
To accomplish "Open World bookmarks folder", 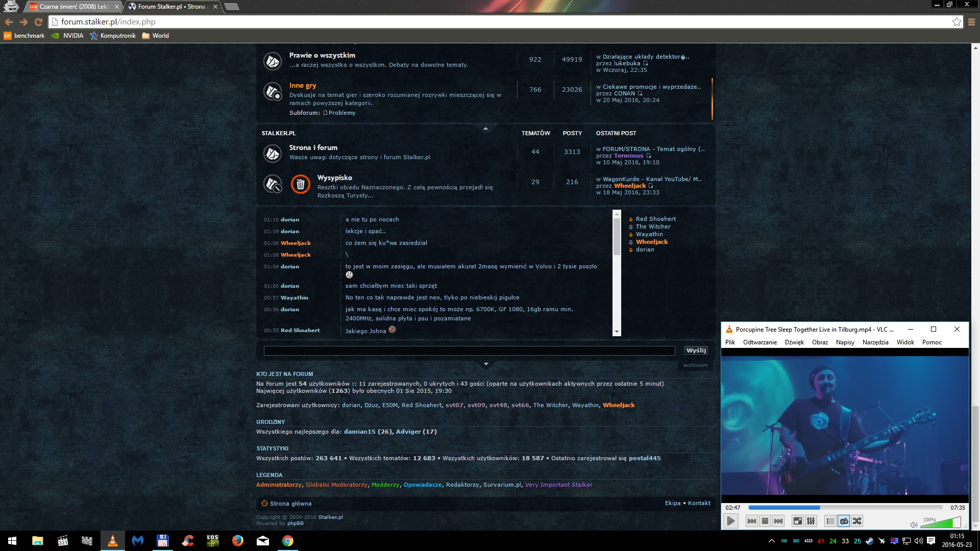I will (155, 36).
